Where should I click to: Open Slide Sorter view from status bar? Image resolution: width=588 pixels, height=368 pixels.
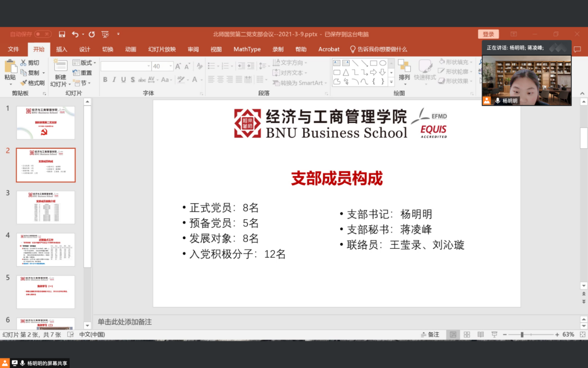[467, 335]
